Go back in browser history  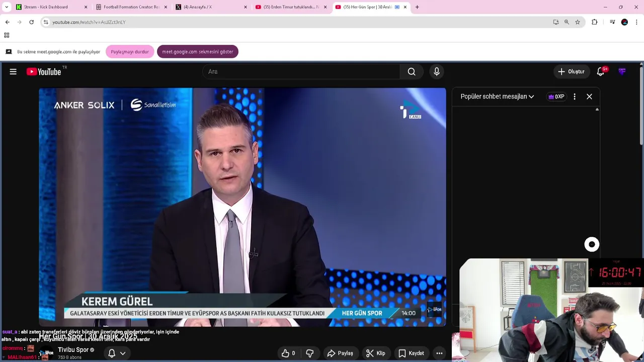tap(7, 22)
